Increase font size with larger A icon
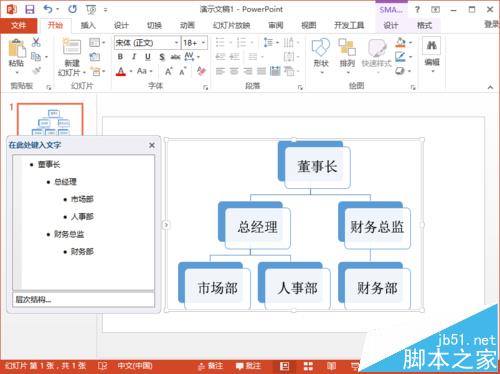This screenshot has height=374, width=500. tap(169, 71)
